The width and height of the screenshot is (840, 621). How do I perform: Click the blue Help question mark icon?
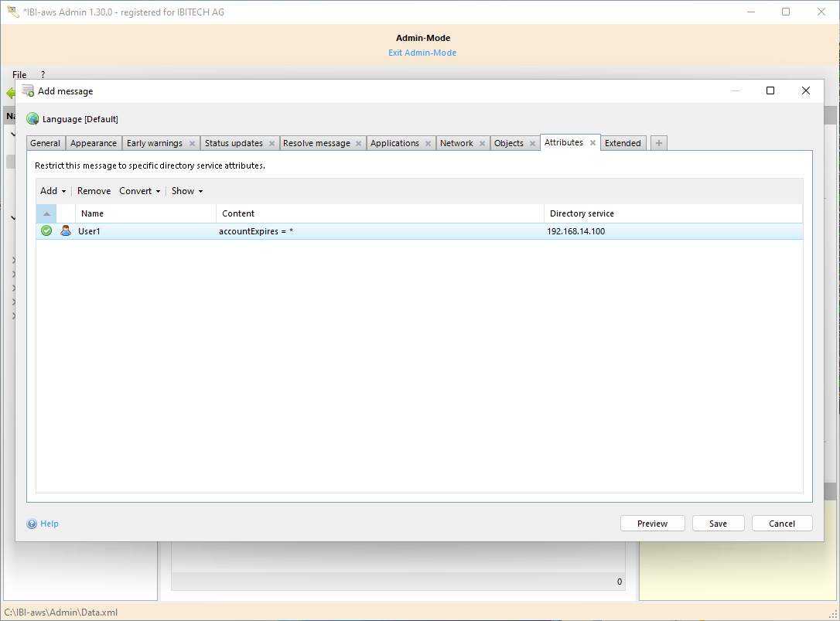pos(32,524)
